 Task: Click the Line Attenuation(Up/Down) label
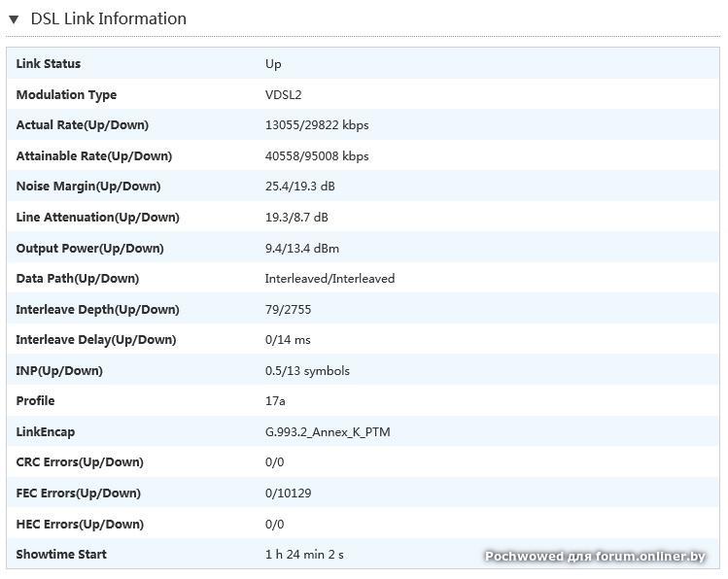click(x=97, y=218)
